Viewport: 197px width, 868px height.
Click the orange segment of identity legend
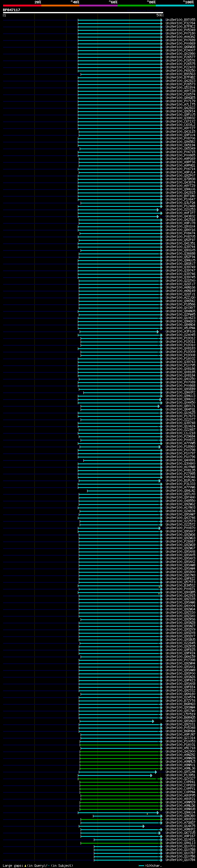tap(60, 6)
